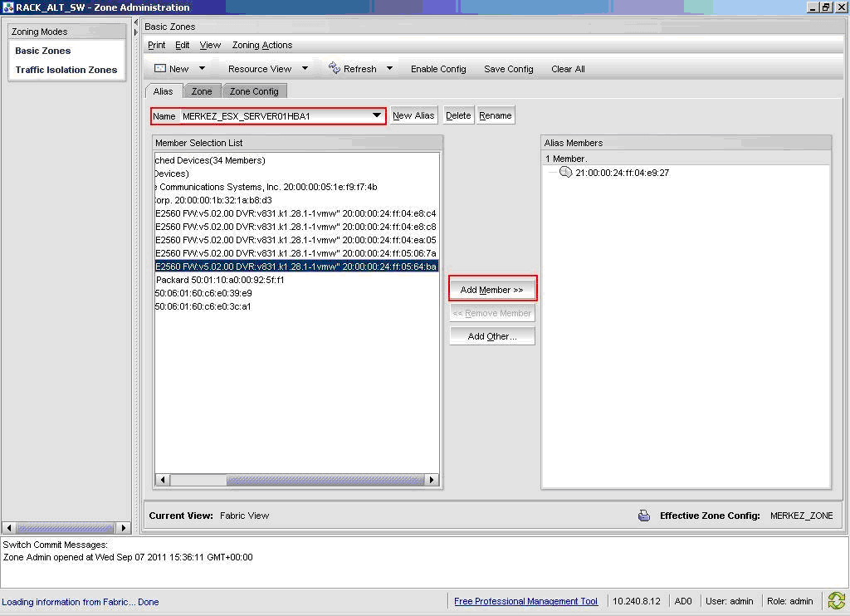Viewport: 850px width, 616px height.
Task: Open the Name alias dropdown
Action: tap(377, 115)
